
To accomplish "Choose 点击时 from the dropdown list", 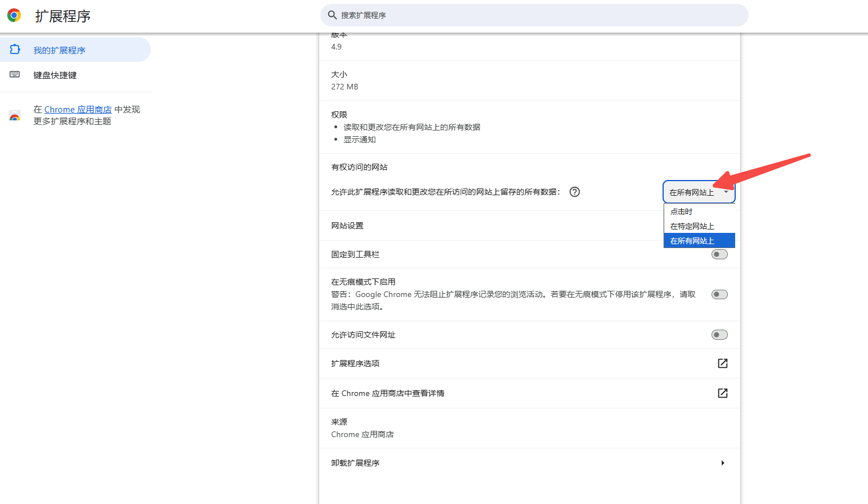I will pos(699,211).
